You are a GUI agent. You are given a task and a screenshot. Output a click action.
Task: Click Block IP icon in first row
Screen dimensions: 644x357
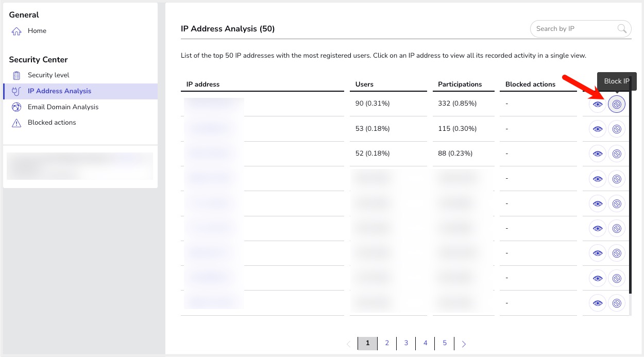616,105
